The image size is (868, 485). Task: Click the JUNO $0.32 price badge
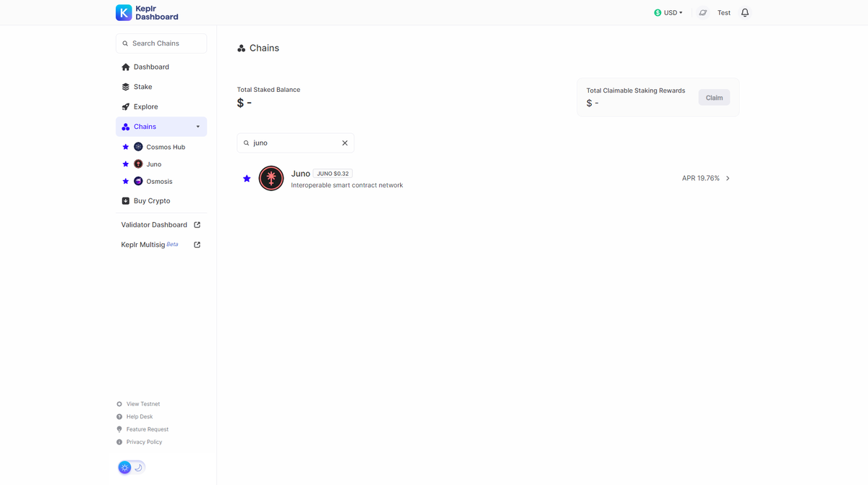point(333,174)
